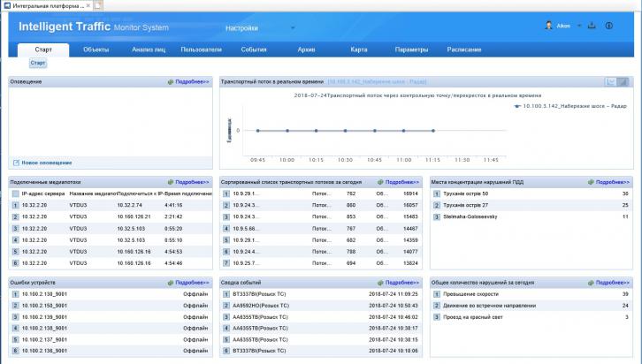Expand details of the Оповещение panel
The width and height of the screenshot is (642, 364).
(188, 81)
